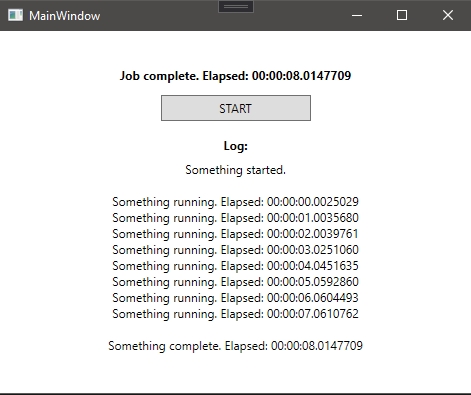The width and height of the screenshot is (471, 395).
Task: Click log line with elapsed 00:00:07.0610762
Action: click(235, 314)
